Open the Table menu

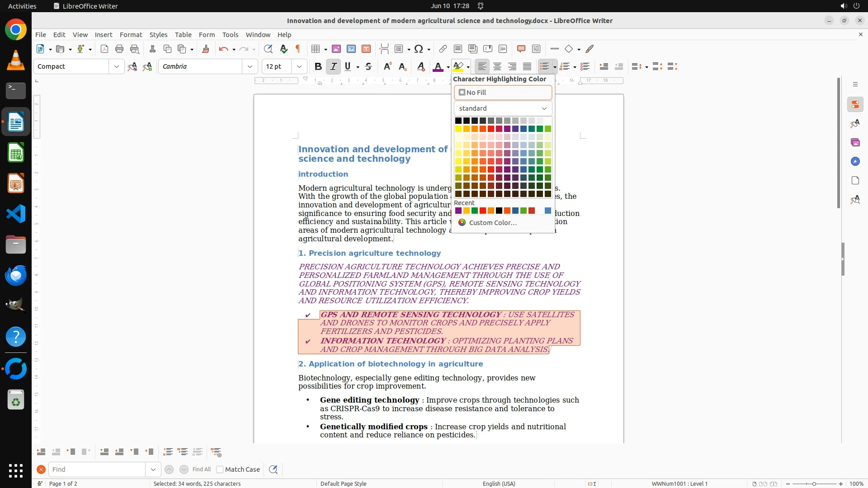pos(183,35)
